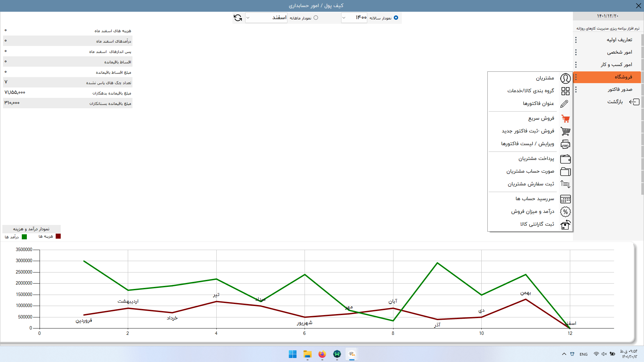Select the نمودار سالانه radio button
The width and height of the screenshot is (644, 362).
point(396,18)
